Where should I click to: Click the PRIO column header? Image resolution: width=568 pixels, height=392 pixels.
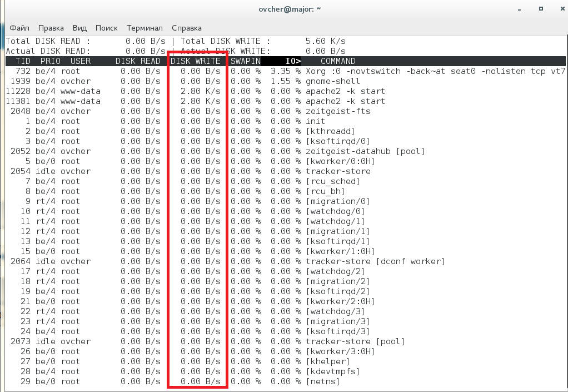click(x=51, y=61)
